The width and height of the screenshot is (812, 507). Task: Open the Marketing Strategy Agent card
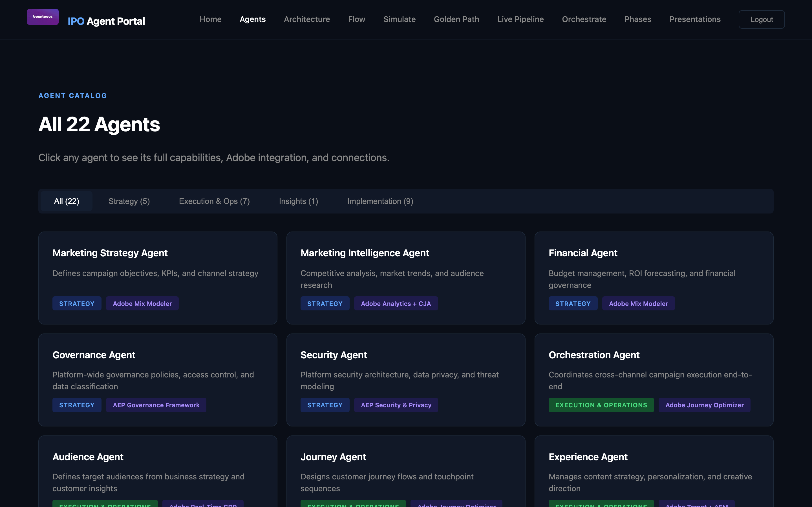point(158,278)
